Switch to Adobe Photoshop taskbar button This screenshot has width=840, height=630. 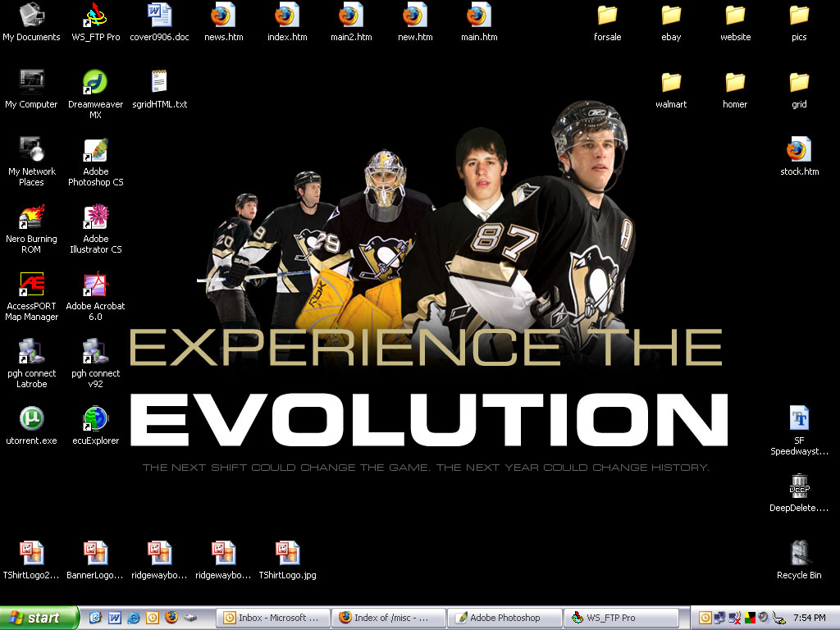coord(504,618)
